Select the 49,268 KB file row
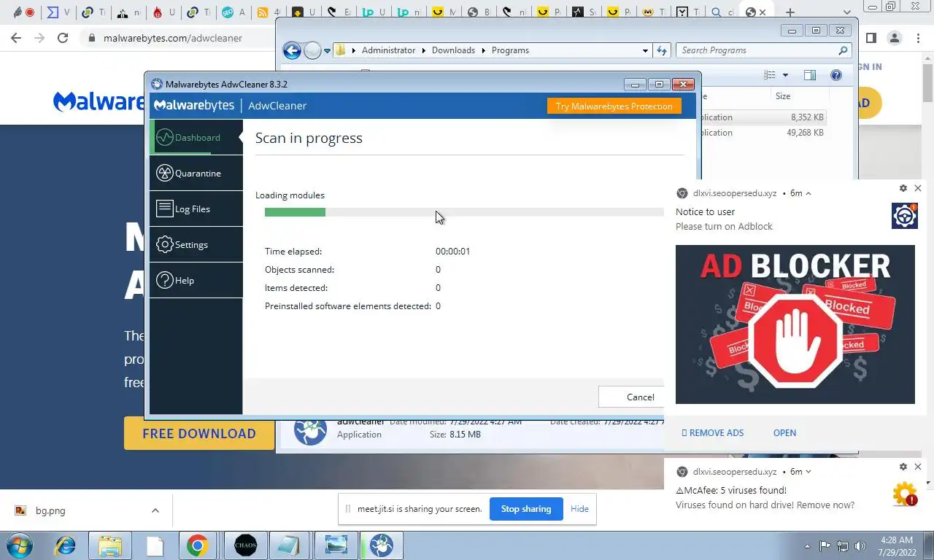Viewport: 934px width, 560px height. 763,133
